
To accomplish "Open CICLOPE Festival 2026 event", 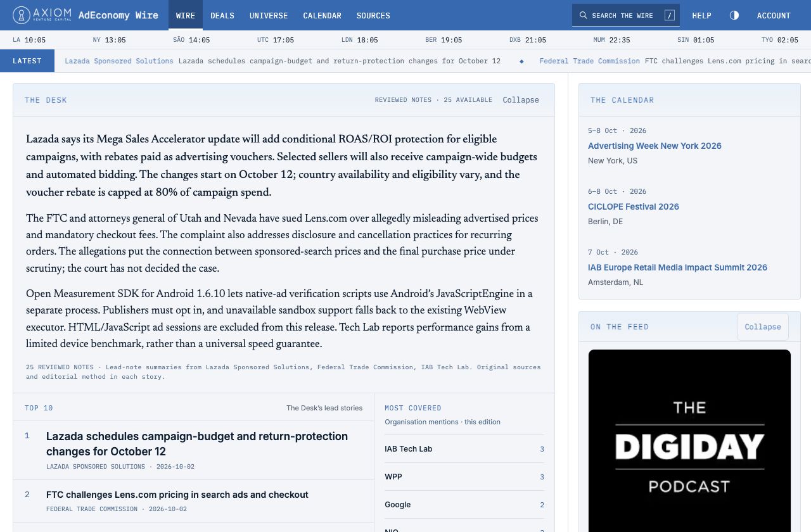I will pyautogui.click(x=634, y=206).
